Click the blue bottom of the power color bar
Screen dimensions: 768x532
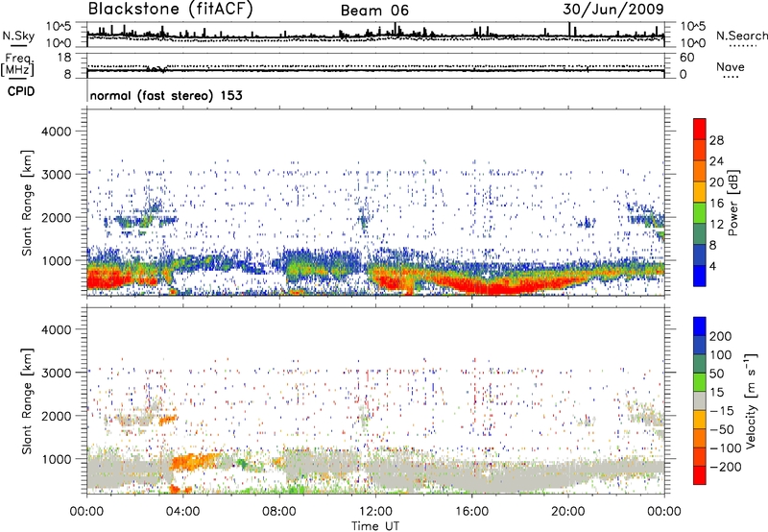click(x=700, y=276)
